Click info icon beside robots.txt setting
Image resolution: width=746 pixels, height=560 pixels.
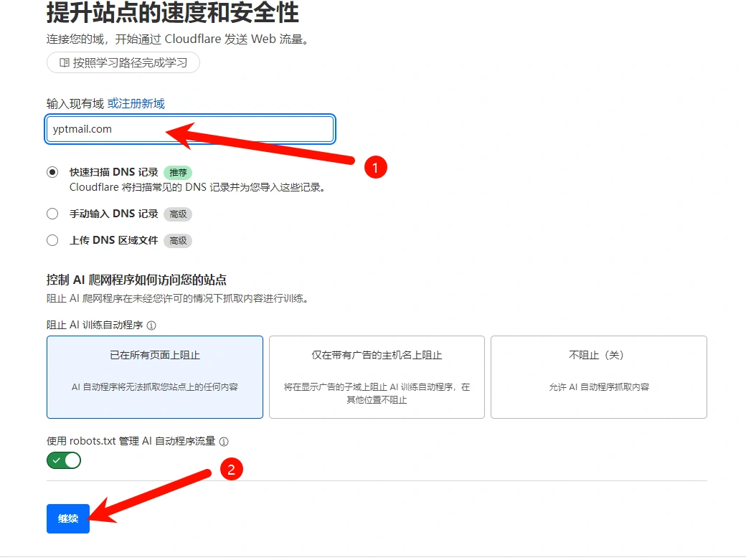[224, 442]
